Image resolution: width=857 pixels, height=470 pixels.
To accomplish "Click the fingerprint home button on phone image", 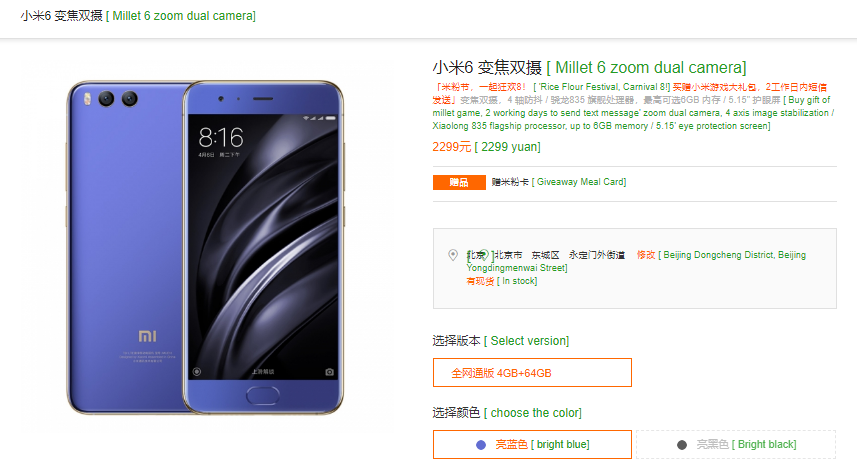I will click(262, 395).
